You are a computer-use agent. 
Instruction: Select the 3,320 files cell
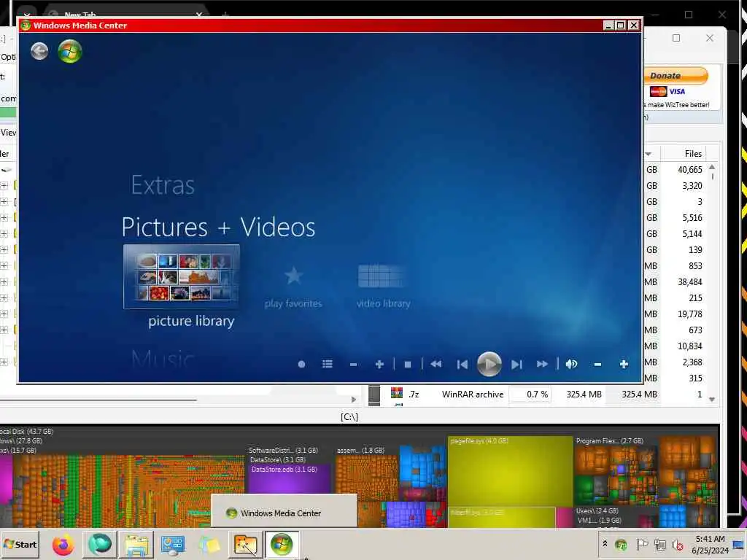692,186
